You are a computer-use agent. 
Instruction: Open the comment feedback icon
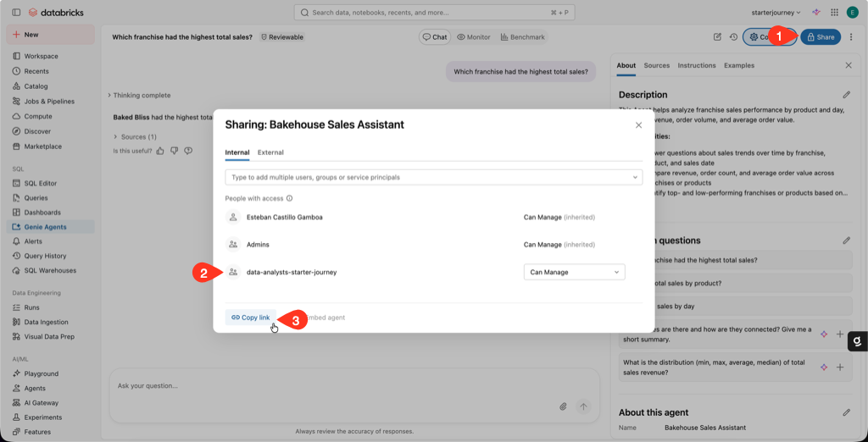coord(188,151)
